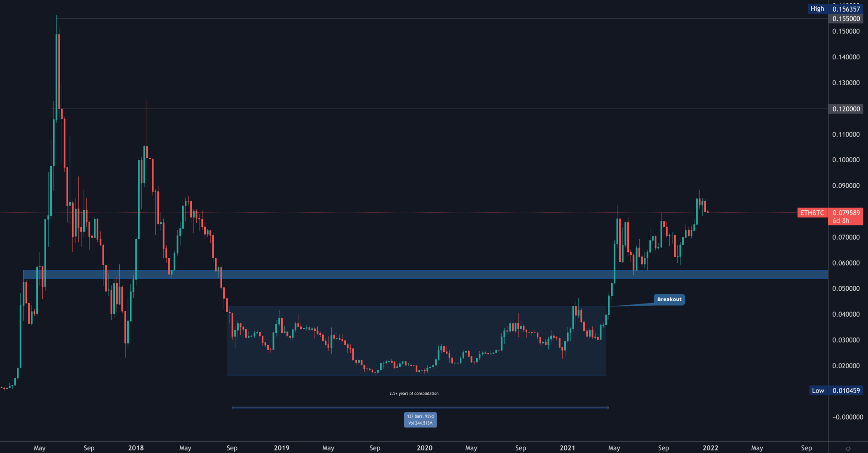
Task: Select the '2.5+ years of consolidation' text note
Action: (x=414, y=394)
